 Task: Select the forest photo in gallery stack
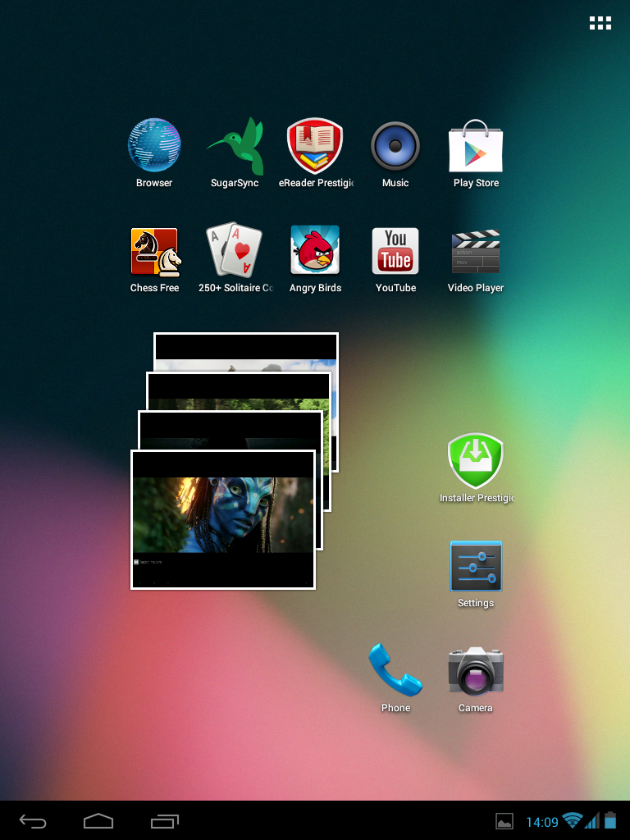point(239,391)
